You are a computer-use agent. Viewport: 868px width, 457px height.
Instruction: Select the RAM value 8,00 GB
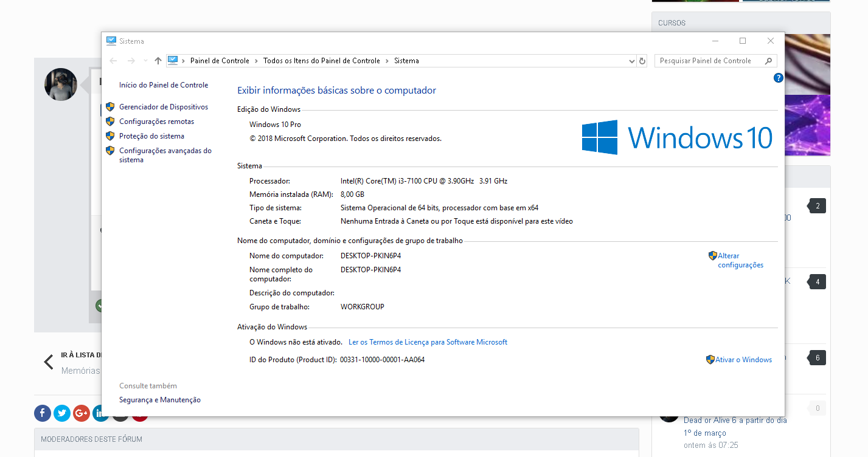352,194
